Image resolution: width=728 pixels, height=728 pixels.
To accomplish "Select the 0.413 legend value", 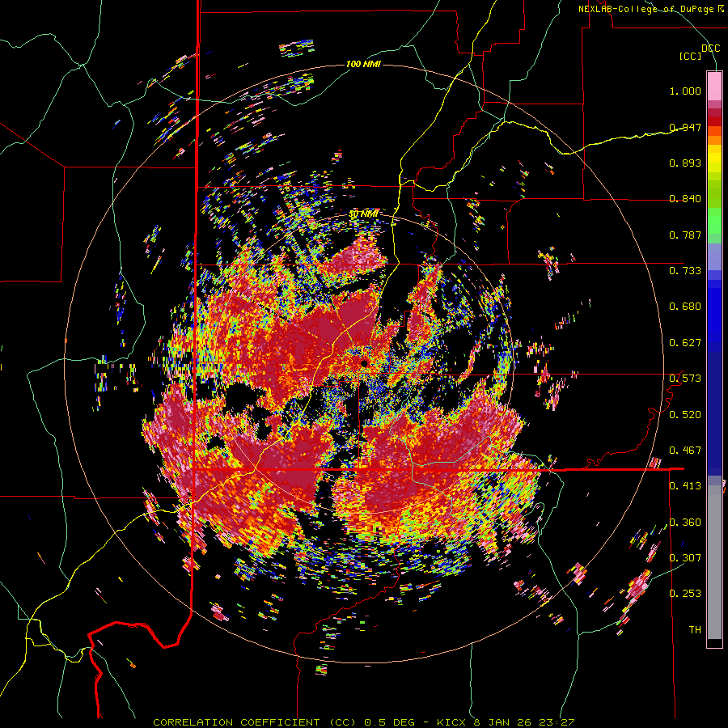I will pos(685,487).
